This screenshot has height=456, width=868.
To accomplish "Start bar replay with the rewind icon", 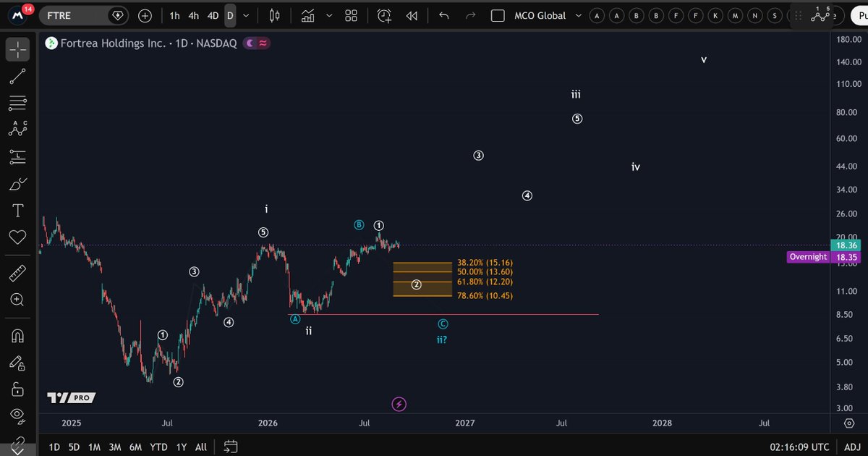I will [412, 15].
